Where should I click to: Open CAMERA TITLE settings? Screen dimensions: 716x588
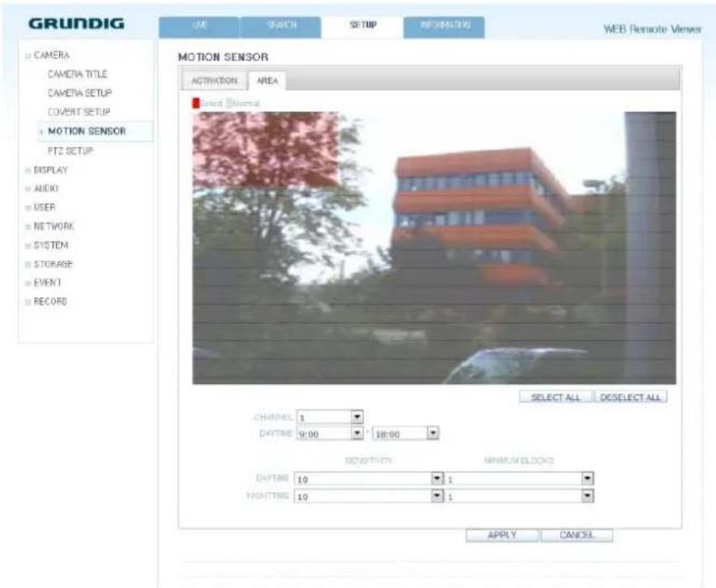[78, 74]
